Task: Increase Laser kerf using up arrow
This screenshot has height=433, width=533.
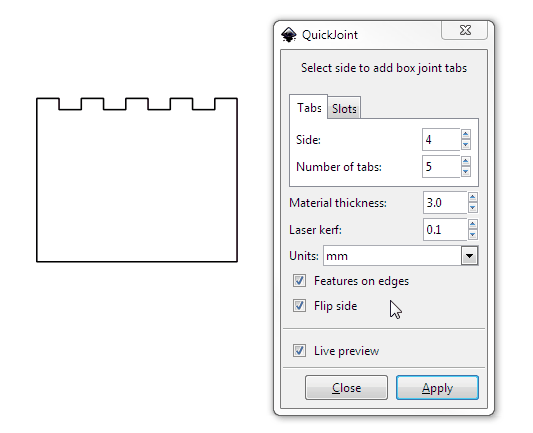Action: (472, 224)
